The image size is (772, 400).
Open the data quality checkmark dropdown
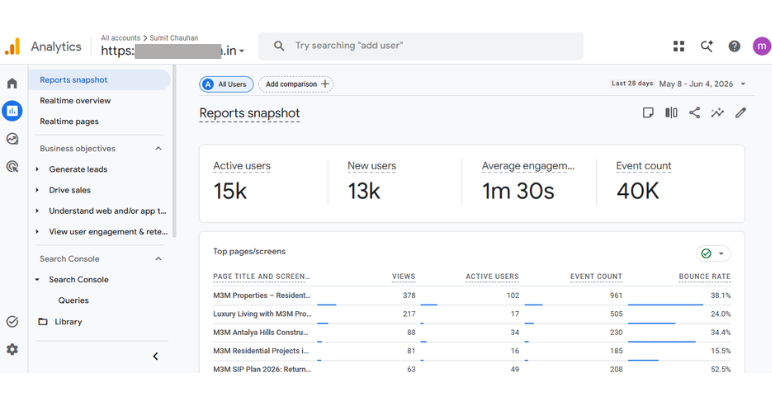[713, 253]
